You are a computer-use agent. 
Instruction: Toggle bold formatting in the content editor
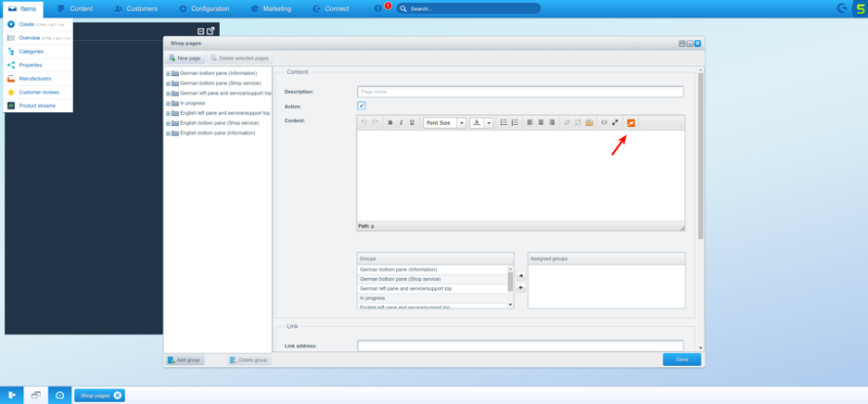click(x=390, y=122)
